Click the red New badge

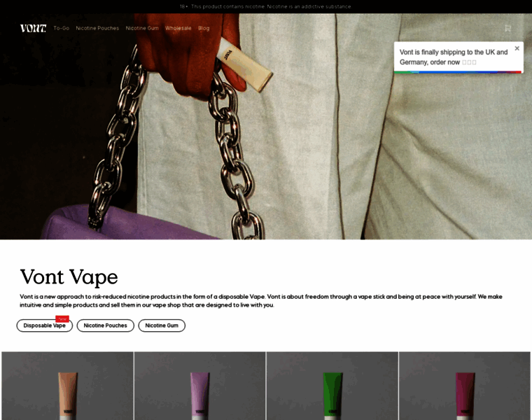[62, 318]
